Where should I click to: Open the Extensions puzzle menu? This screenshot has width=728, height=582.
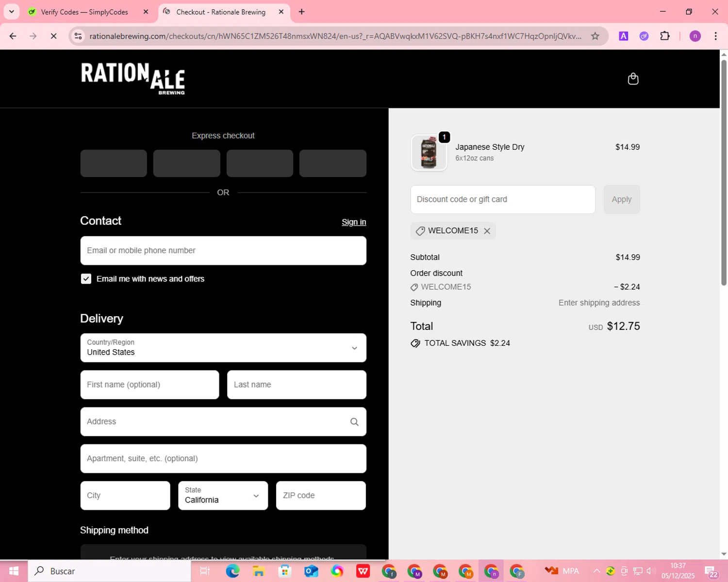point(665,36)
